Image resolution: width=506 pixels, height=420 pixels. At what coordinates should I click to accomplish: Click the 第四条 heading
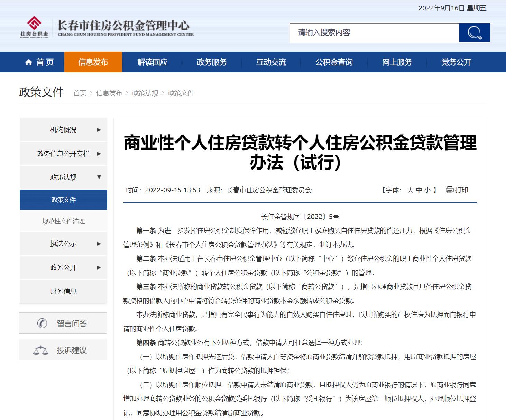[x=146, y=343]
